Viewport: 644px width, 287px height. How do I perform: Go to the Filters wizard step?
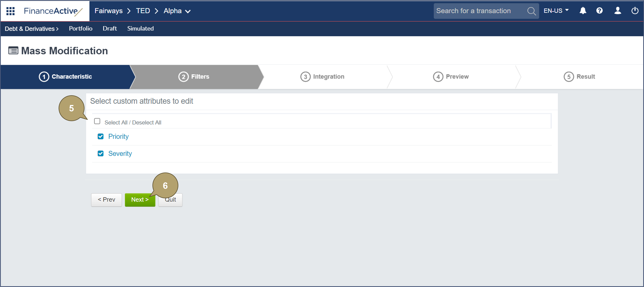click(194, 77)
